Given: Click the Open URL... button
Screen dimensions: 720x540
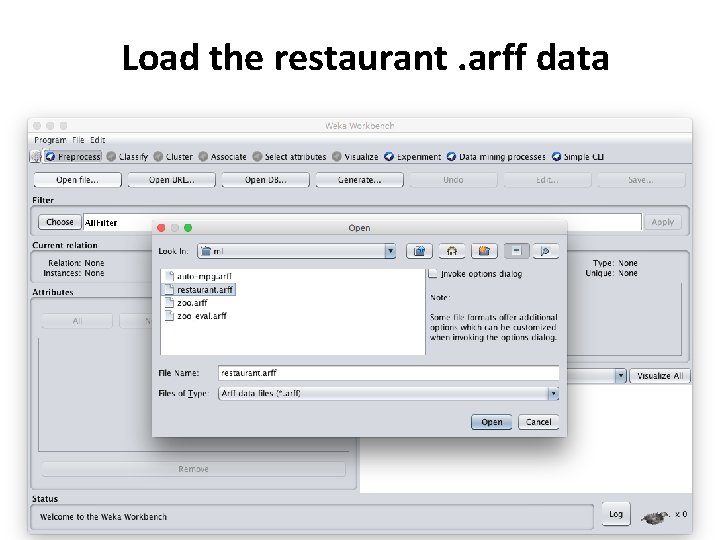Looking at the screenshot, I should pyautogui.click(x=171, y=180).
